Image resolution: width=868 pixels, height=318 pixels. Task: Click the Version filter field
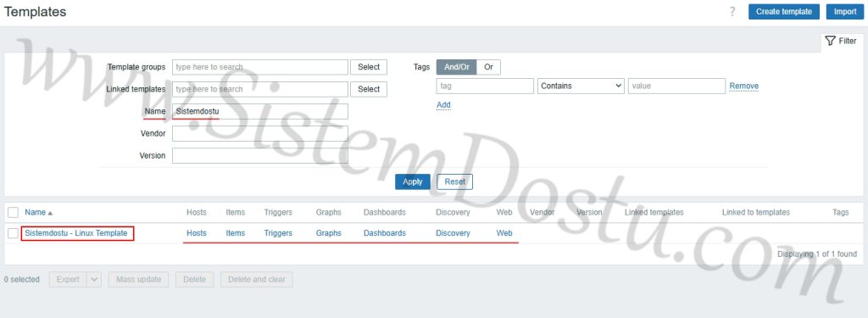(x=260, y=156)
